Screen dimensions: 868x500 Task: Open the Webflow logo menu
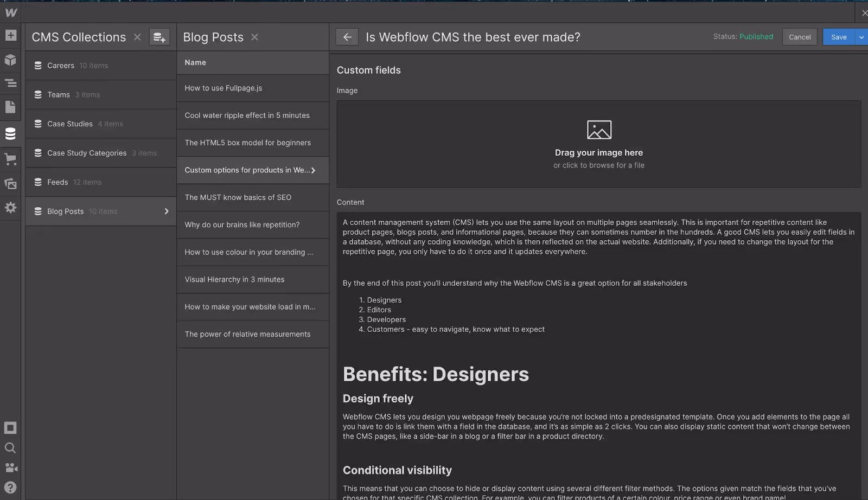tap(10, 12)
